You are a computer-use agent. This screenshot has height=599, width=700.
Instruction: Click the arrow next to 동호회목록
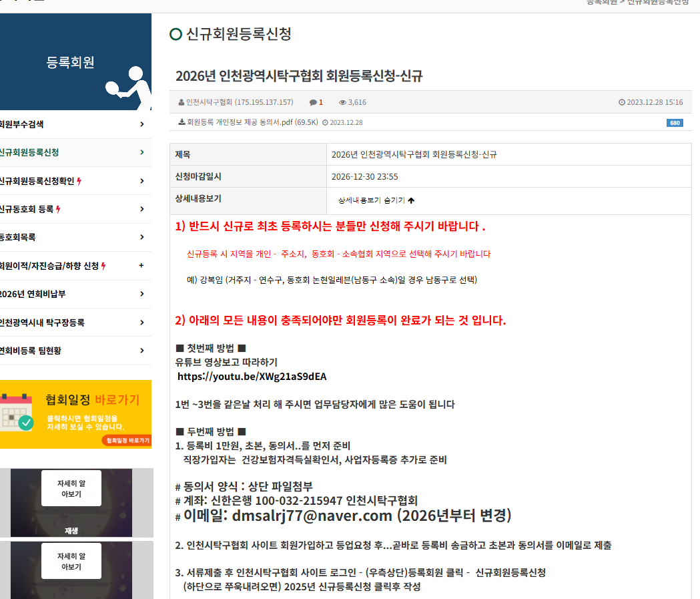(x=141, y=237)
